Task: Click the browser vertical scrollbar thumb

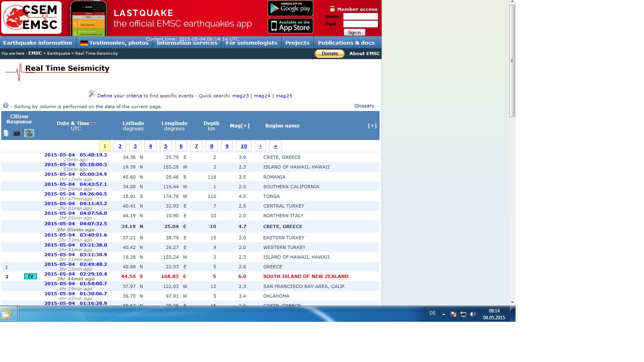Action: (512, 61)
